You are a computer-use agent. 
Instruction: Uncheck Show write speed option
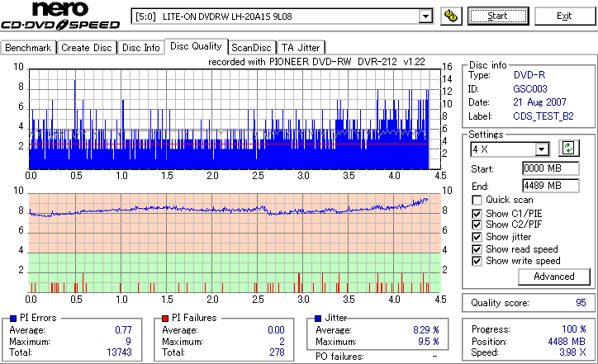477,261
